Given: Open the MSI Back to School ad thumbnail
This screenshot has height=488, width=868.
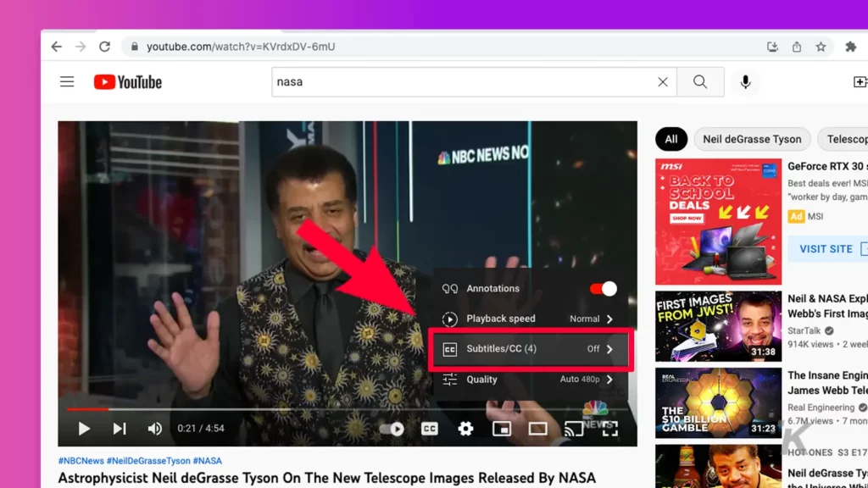Looking at the screenshot, I should tap(719, 221).
